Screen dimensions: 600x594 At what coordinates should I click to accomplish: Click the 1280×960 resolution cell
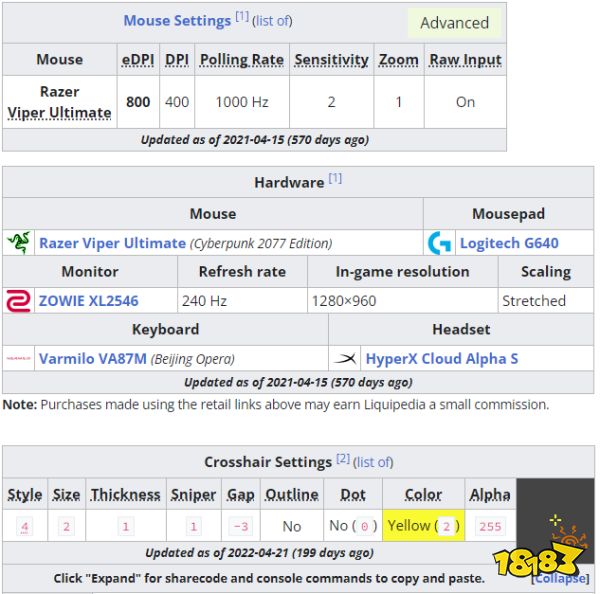pos(403,301)
